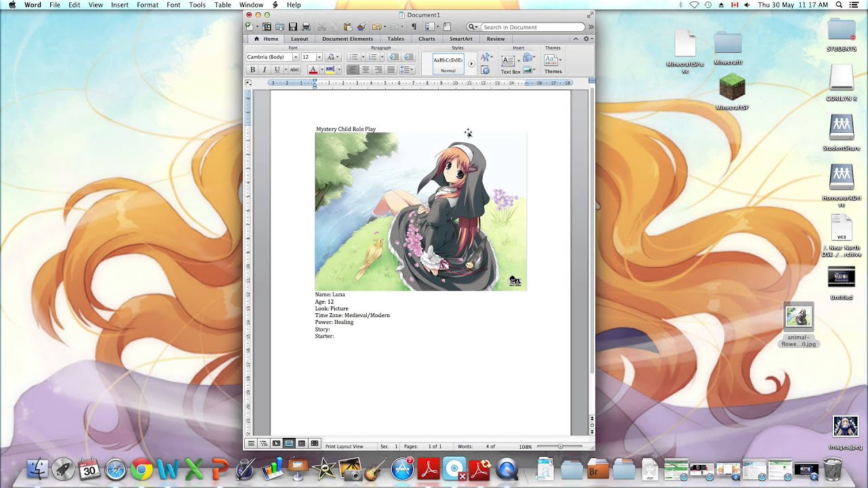Switch to the Tables ribbon tab
This screenshot has height=488, width=868.
396,39
